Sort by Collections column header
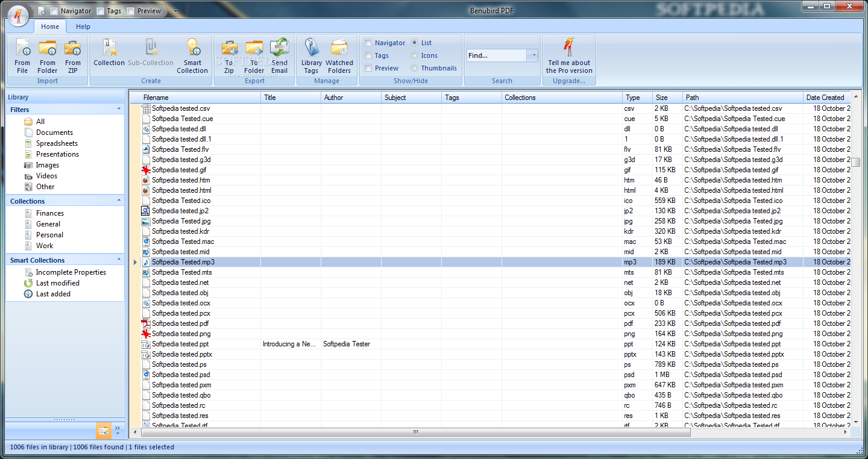 coord(562,98)
